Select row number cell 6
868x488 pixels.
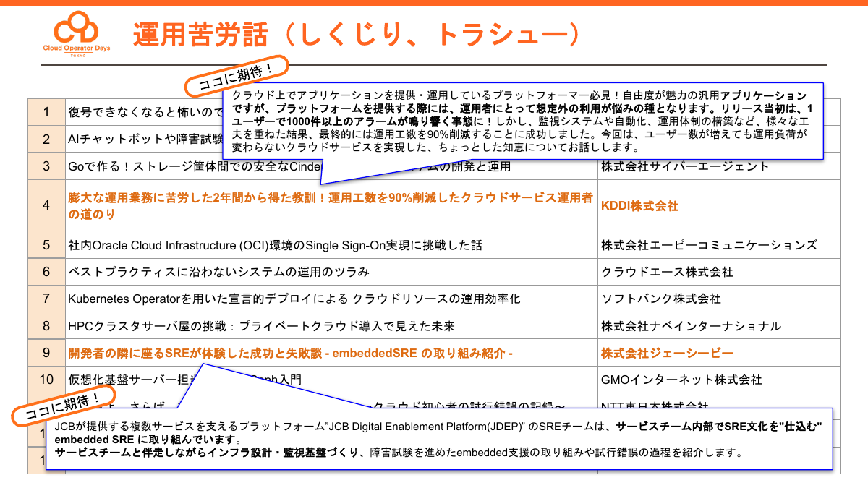(x=46, y=272)
